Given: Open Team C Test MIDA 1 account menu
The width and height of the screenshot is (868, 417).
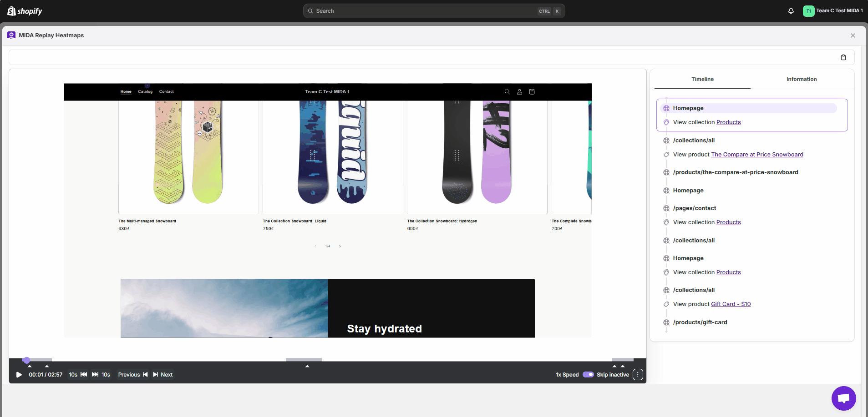Looking at the screenshot, I should click(x=833, y=11).
